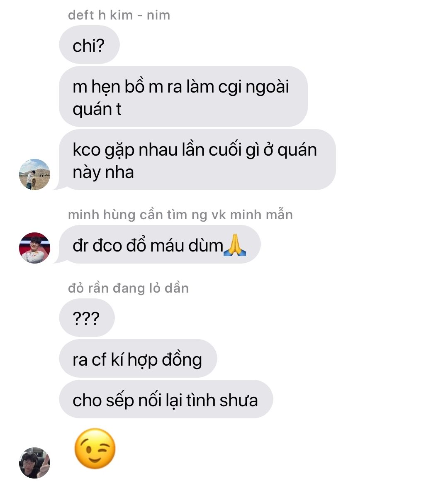Select the 'chi?' message bubble
This screenshot has height=486, width=448.
(x=89, y=45)
